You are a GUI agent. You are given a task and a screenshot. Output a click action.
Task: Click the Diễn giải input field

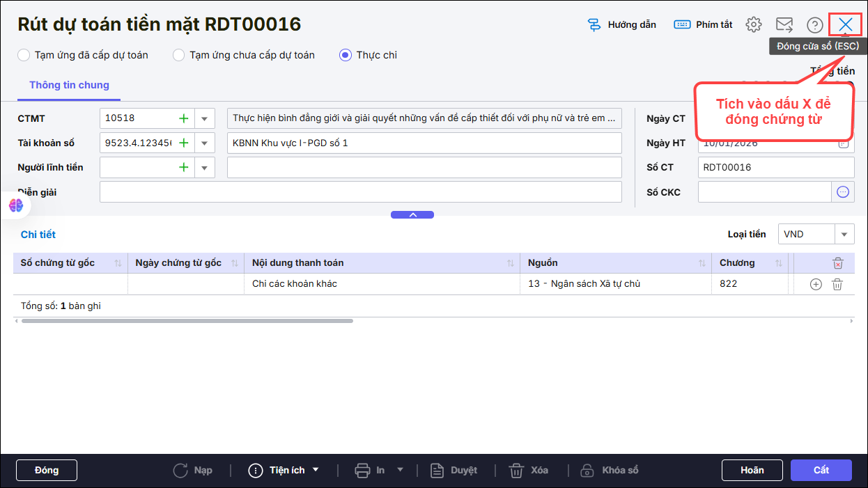coord(361,192)
